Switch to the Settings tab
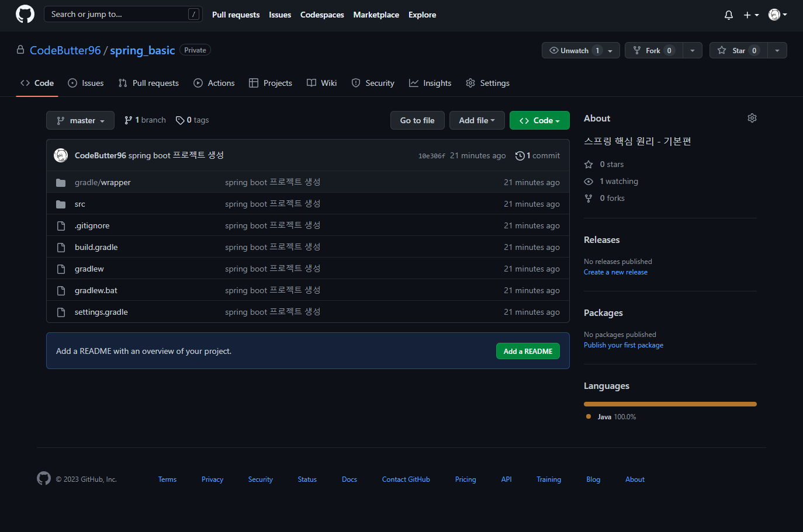 tap(487, 83)
